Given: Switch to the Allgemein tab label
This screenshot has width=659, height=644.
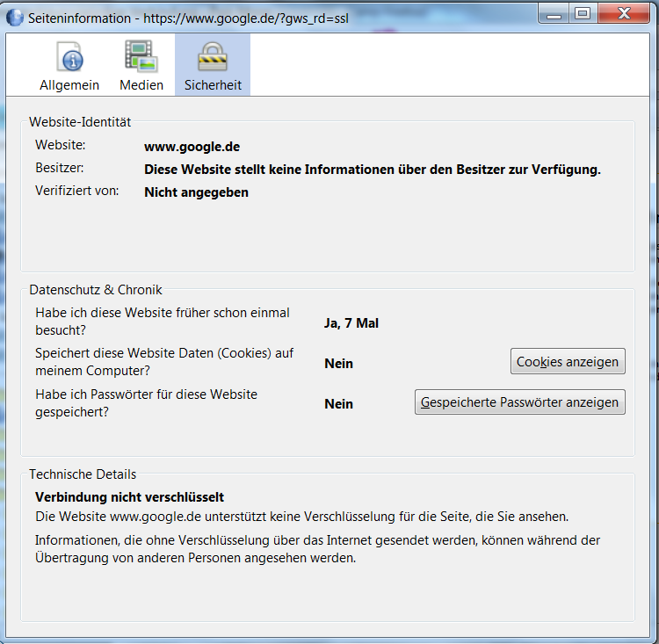Looking at the screenshot, I should pyautogui.click(x=69, y=85).
